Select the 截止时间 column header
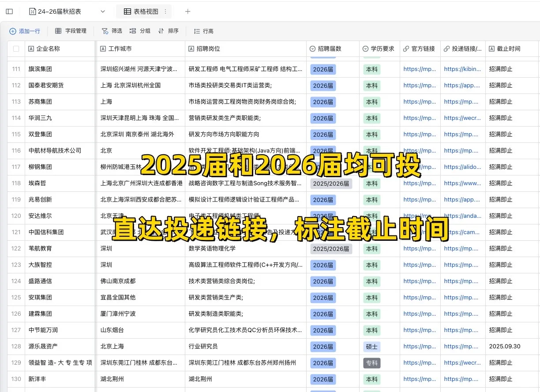Screen dimensions: 540x392 tap(513, 49)
